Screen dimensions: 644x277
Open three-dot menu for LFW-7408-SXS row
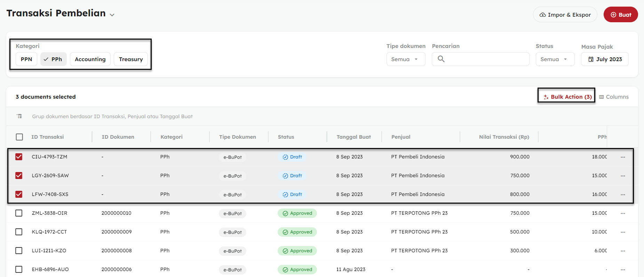(x=622, y=195)
